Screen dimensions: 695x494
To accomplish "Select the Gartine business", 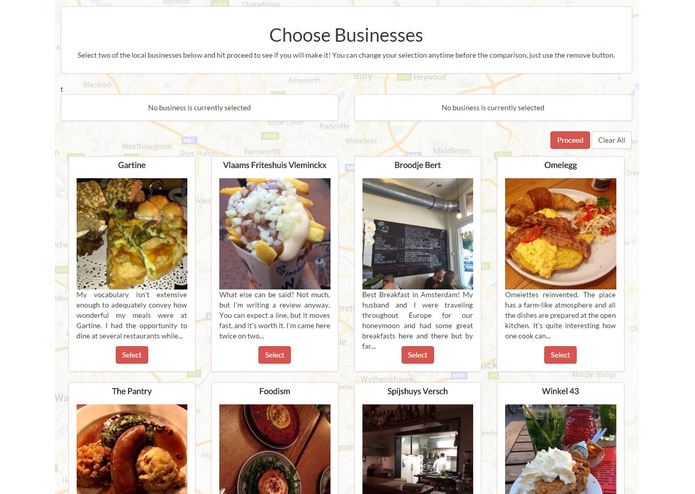I will pyautogui.click(x=132, y=355).
